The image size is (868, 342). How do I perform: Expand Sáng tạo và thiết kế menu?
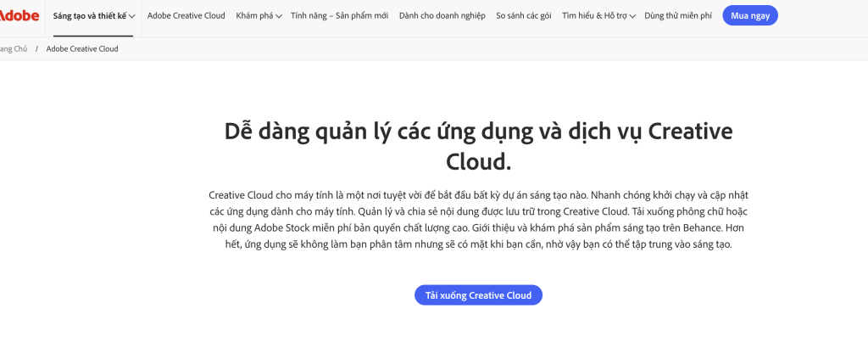[x=93, y=15]
